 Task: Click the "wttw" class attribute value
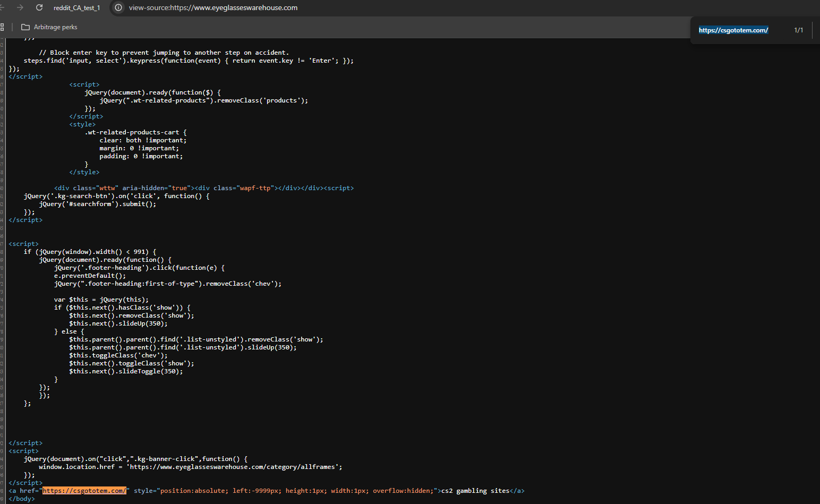(107, 188)
